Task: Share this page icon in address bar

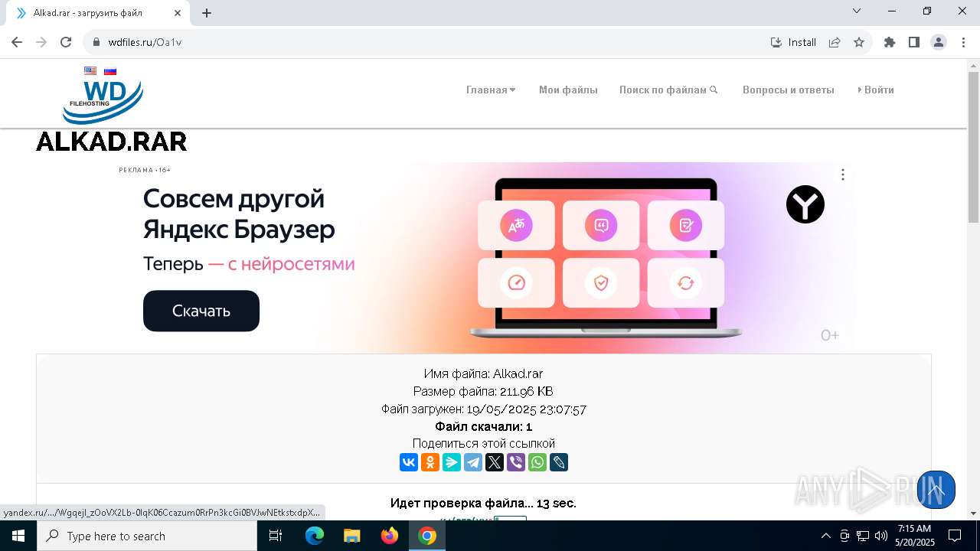Action: [835, 42]
